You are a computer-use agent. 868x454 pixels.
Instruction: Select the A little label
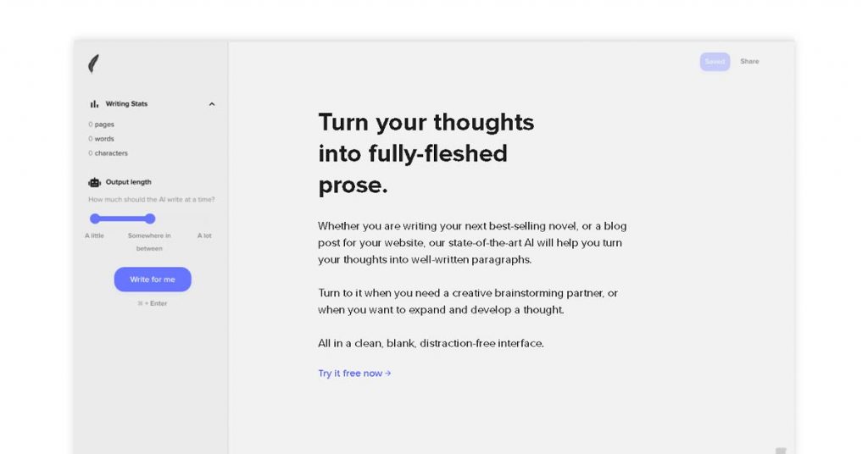95,235
